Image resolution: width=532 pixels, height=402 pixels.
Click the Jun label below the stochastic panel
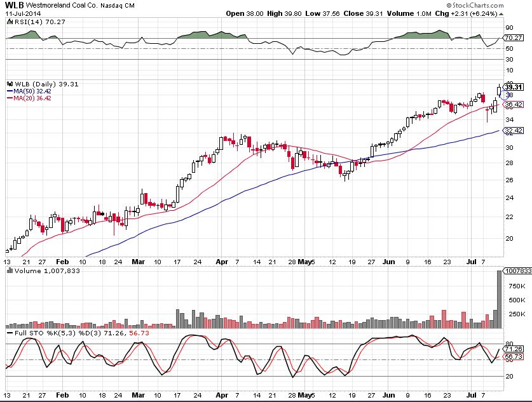(388, 394)
